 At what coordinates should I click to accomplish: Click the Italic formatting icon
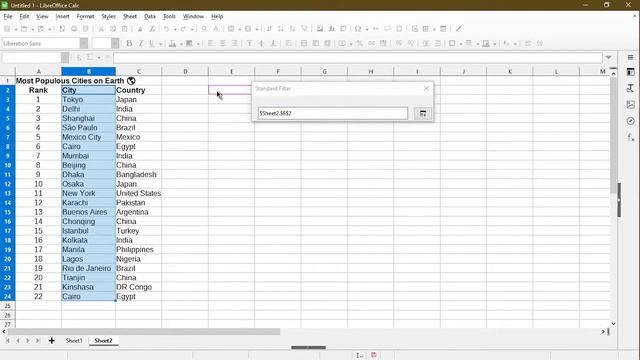141,43
